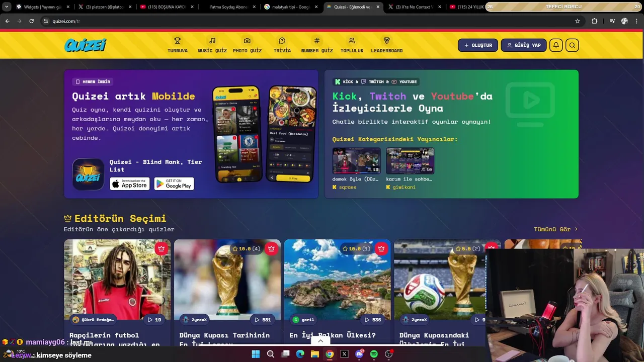Viewport: 644px width, 362px height.
Task: Switch to BOŞUNA KAYDI YouTube tab
Action: click(166, 7)
